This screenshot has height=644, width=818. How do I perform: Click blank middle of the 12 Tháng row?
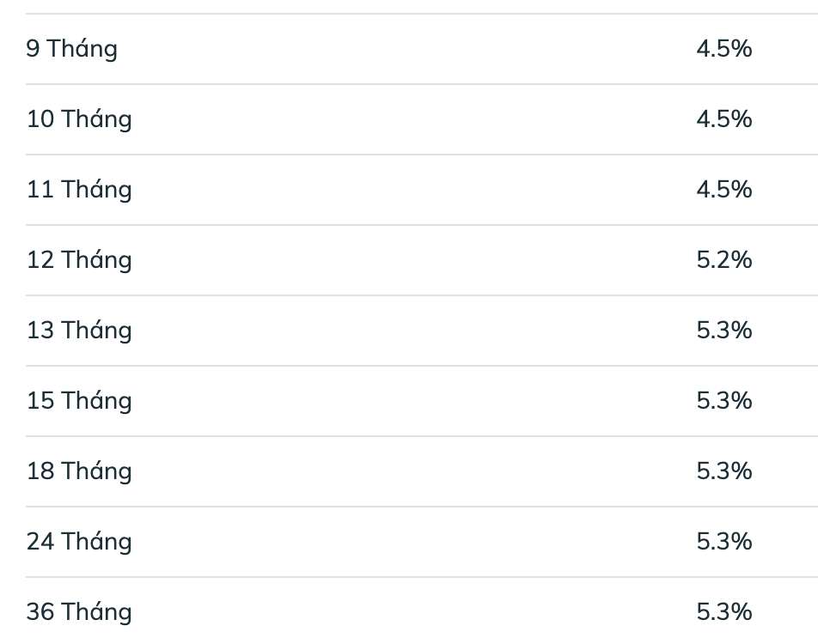(412, 260)
